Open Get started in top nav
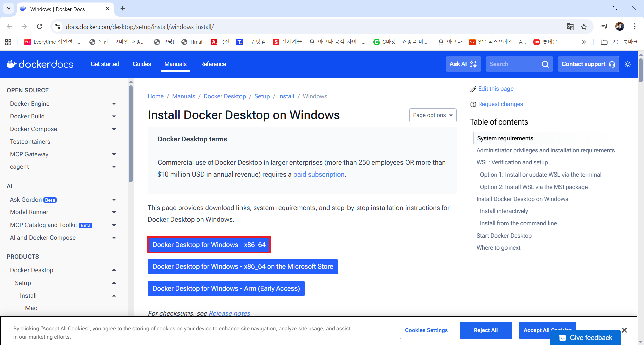 point(105,64)
